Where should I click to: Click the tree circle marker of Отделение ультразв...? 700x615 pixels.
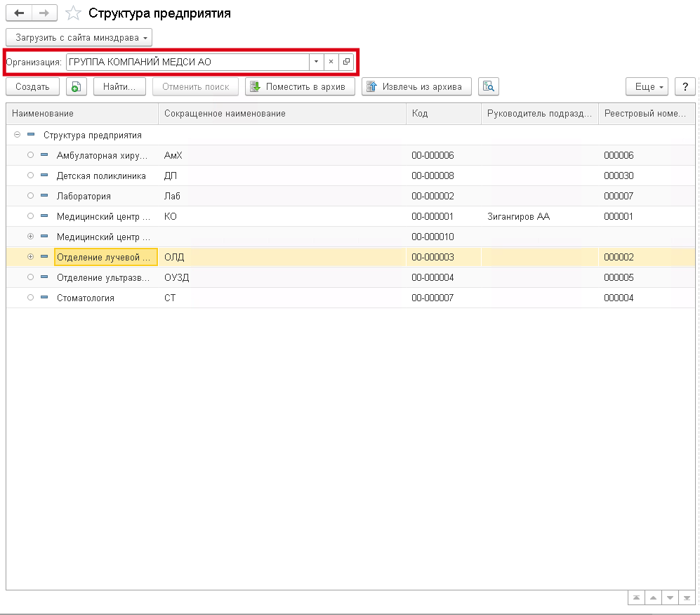point(30,277)
